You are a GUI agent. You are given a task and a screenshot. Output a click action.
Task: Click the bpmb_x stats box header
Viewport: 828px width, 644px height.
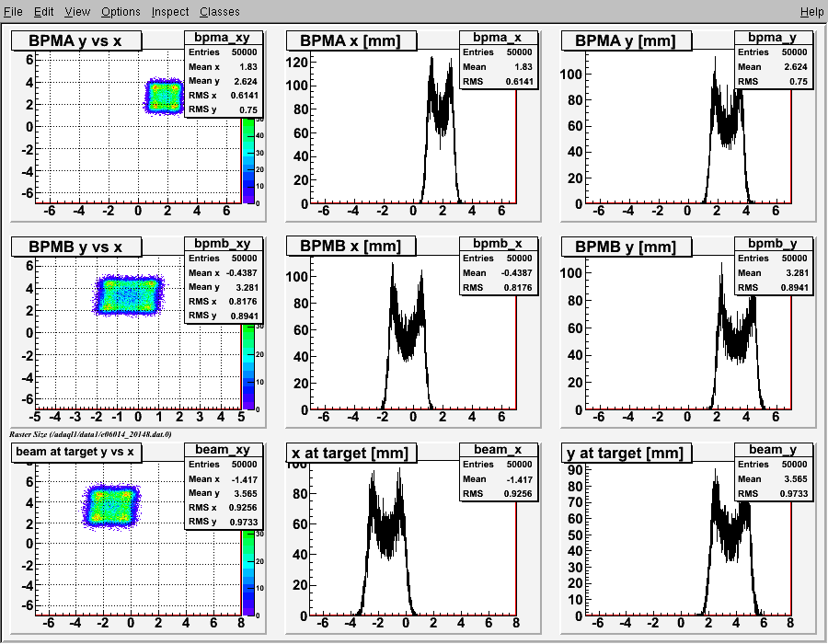499,244
